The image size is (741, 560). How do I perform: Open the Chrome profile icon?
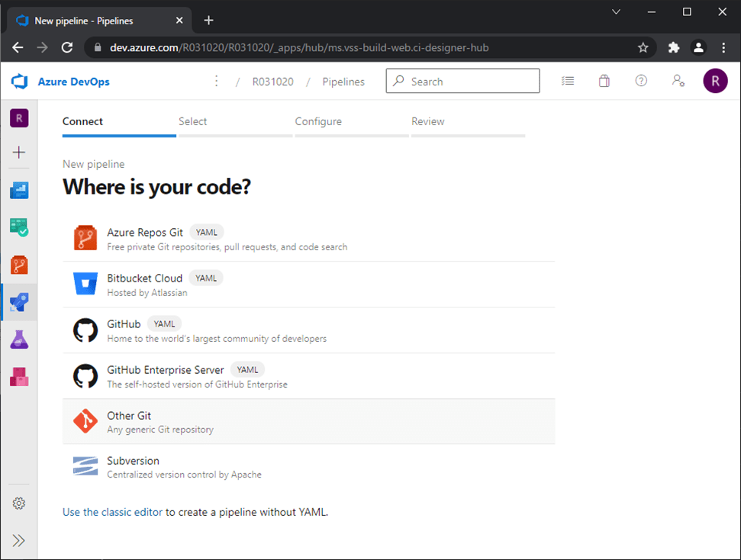698,47
